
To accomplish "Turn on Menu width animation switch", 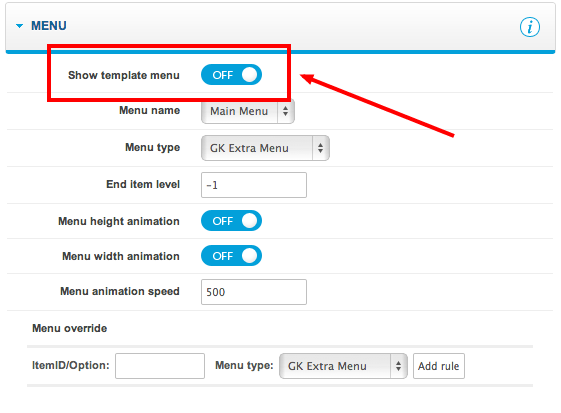I will pyautogui.click(x=231, y=256).
